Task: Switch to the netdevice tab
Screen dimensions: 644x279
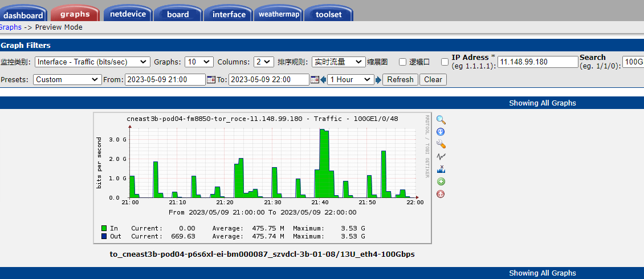Action: pos(128,14)
